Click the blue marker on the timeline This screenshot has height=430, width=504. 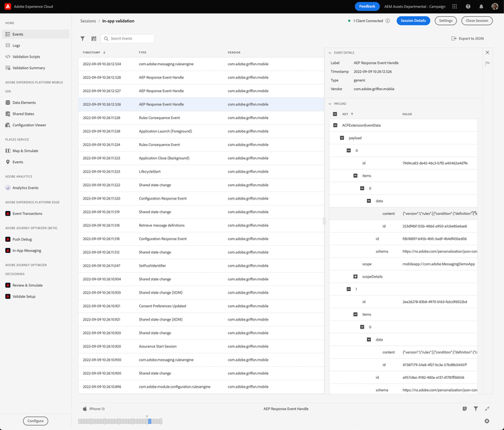[x=149, y=421]
